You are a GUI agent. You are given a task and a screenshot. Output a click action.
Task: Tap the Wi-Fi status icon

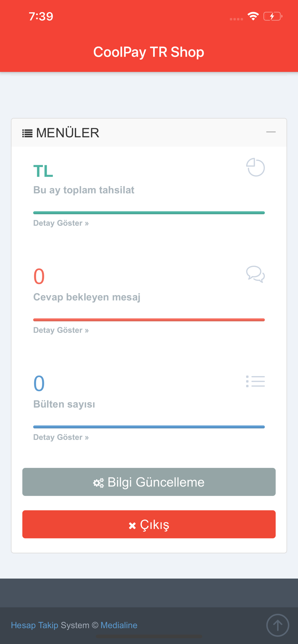253,16
